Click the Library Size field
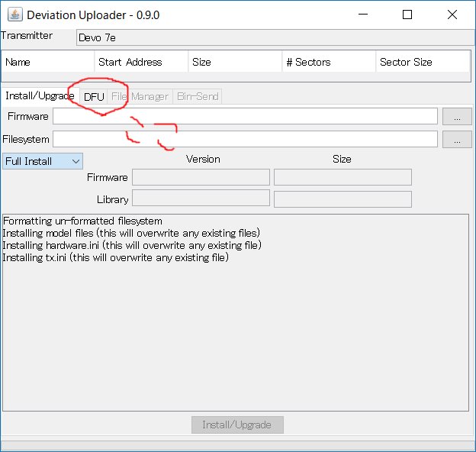The height and width of the screenshot is (452, 476). (x=343, y=199)
